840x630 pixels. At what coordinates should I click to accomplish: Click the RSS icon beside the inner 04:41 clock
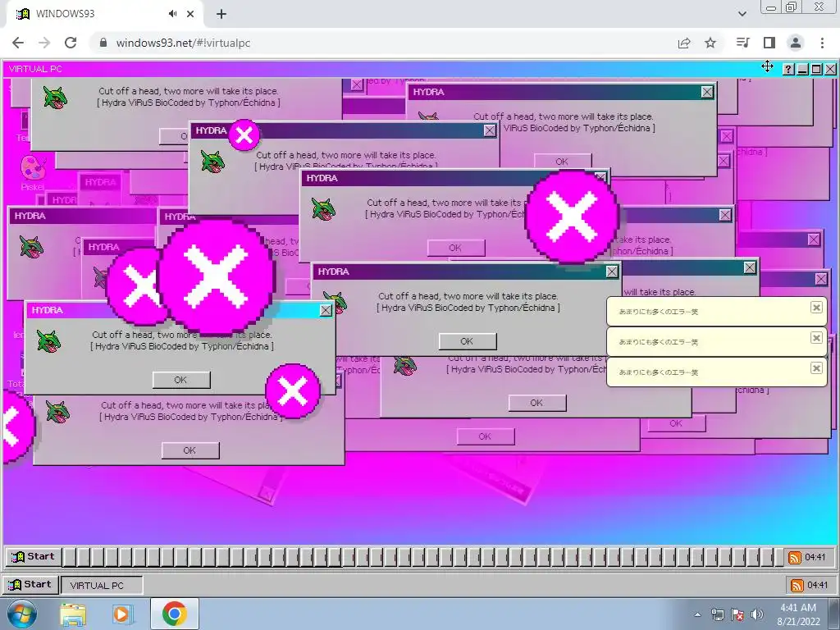pos(794,558)
